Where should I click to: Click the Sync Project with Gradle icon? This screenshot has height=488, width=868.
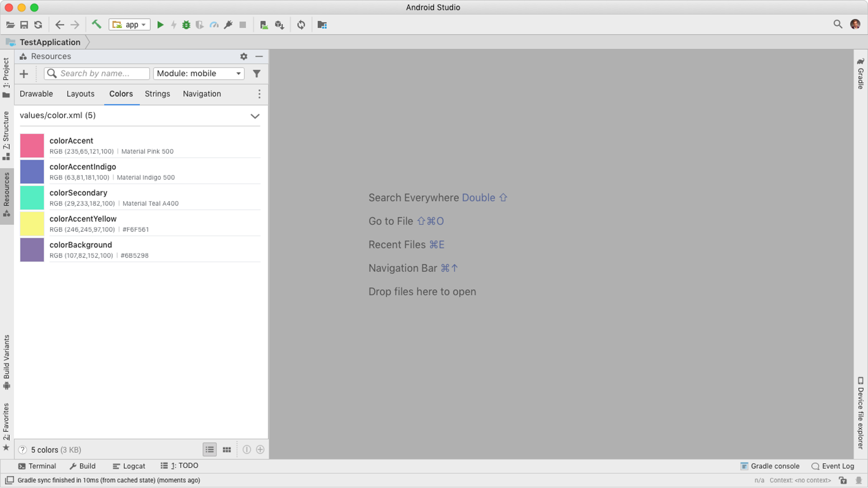pyautogui.click(x=301, y=25)
